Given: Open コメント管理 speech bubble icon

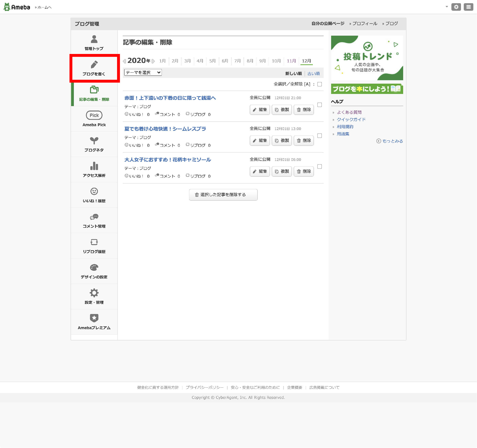Looking at the screenshot, I should pyautogui.click(x=94, y=217).
